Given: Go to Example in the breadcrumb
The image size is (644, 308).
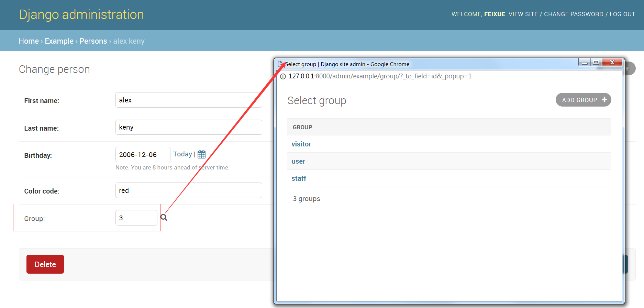Looking at the screenshot, I should tap(59, 41).
